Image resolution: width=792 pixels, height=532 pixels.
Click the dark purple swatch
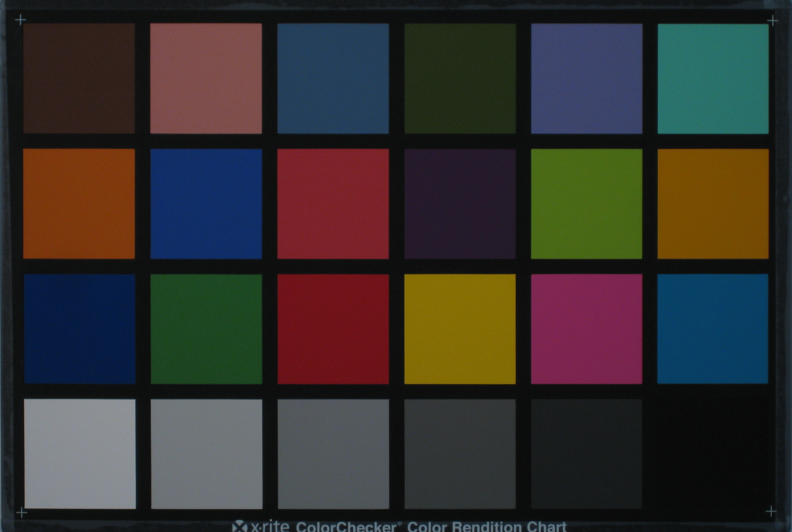[x=460, y=204]
